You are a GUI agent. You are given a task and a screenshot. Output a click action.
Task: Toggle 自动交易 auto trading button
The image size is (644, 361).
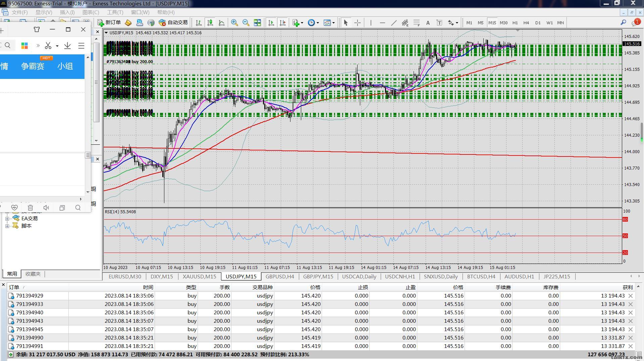pyautogui.click(x=173, y=22)
